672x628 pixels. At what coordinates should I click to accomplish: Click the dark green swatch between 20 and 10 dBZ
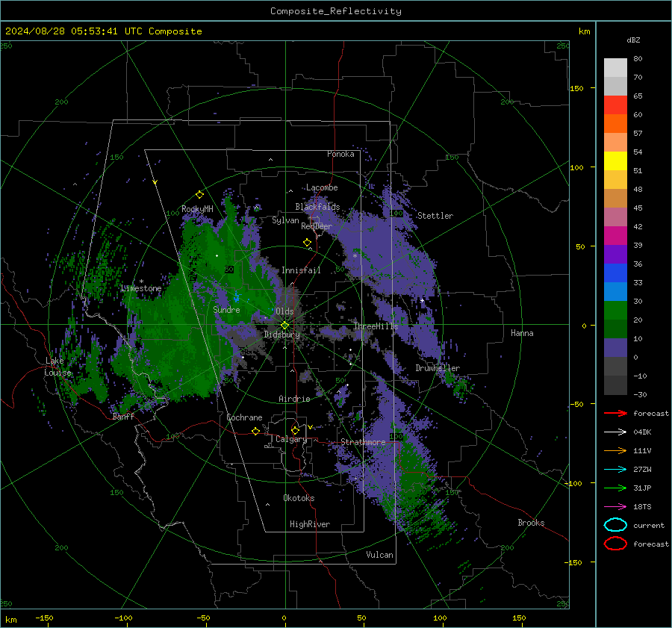[615, 329]
